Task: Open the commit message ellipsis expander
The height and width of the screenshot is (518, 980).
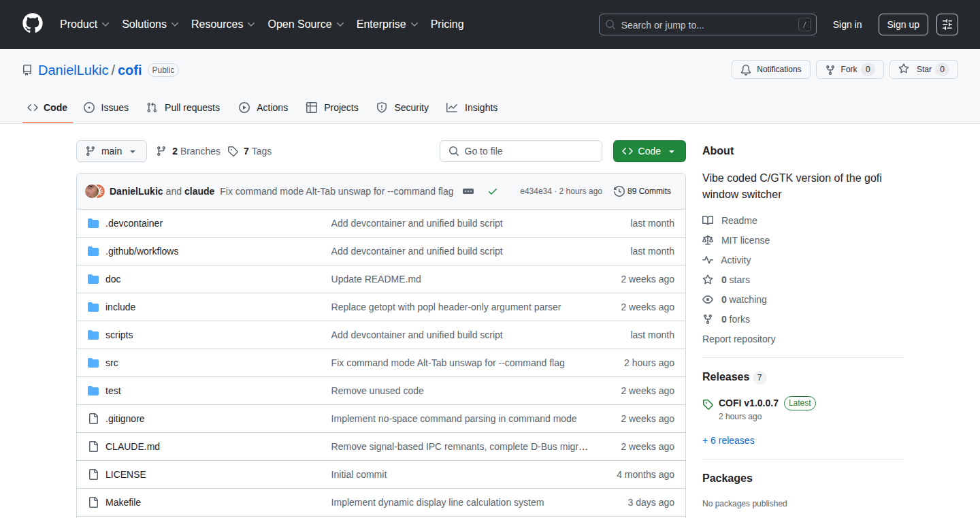Action: 468,191
